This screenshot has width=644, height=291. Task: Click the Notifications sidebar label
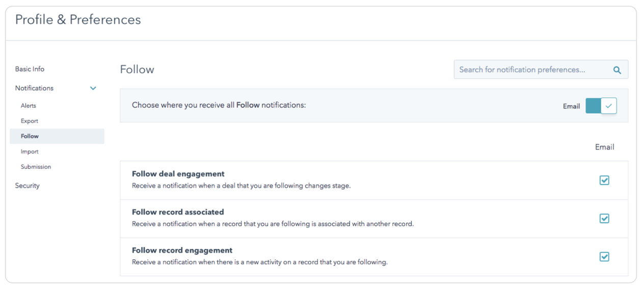click(x=34, y=89)
